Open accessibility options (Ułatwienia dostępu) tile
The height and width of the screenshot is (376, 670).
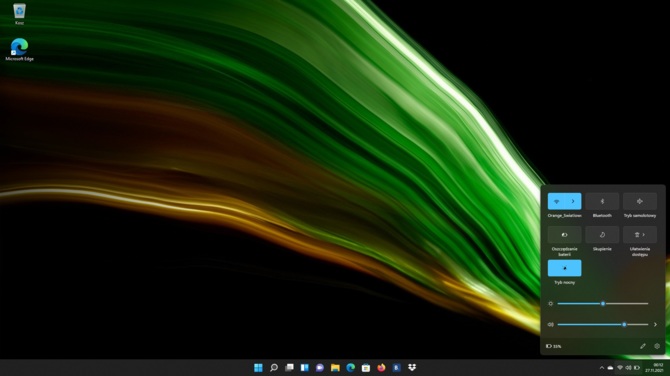(x=640, y=235)
